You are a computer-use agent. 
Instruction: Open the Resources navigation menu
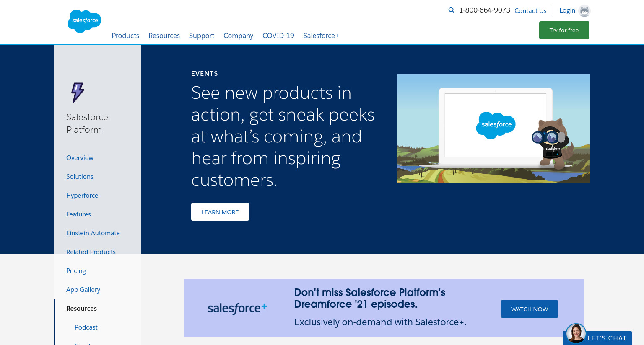pos(164,36)
